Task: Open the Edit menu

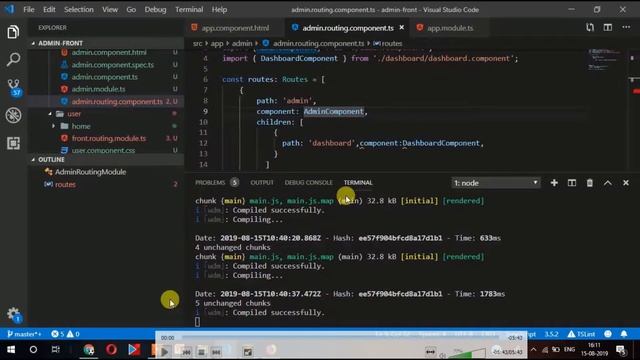Action: click(x=49, y=9)
